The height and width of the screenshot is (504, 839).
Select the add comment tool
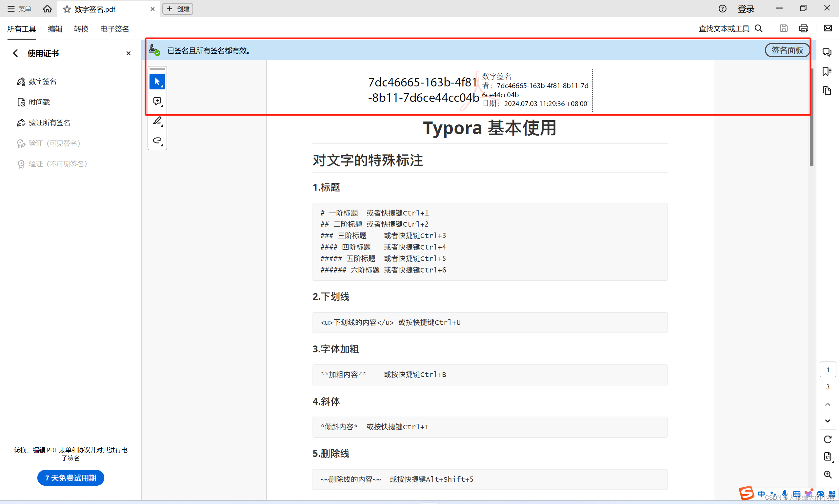click(x=157, y=101)
